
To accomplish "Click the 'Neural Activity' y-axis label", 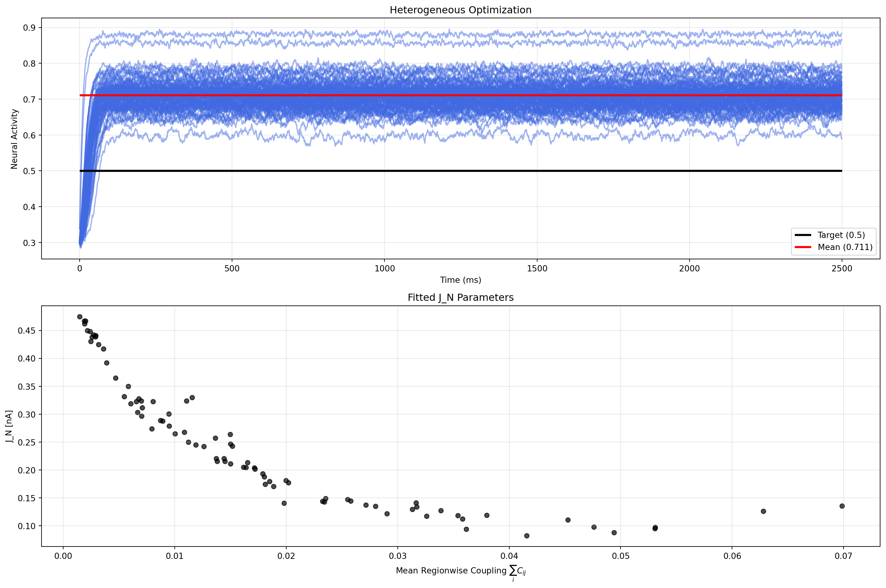I will 14,139.
